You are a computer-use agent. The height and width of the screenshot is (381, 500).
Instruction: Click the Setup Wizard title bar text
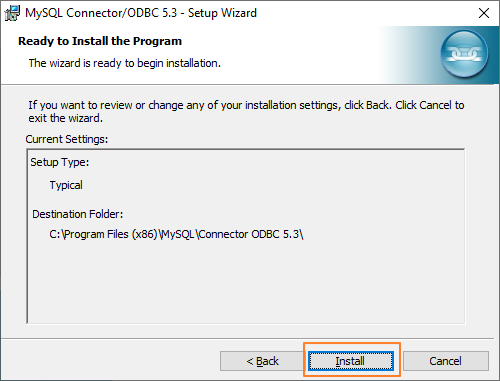coord(141,13)
